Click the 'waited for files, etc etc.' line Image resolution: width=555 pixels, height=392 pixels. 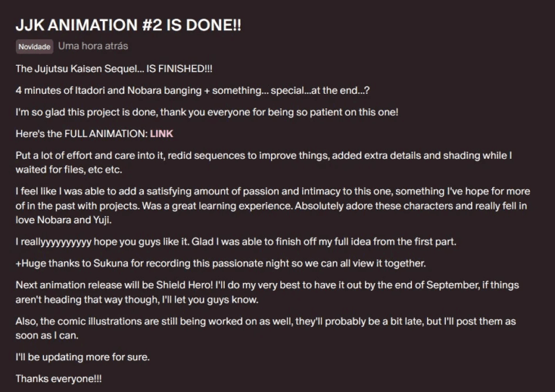pos(69,170)
